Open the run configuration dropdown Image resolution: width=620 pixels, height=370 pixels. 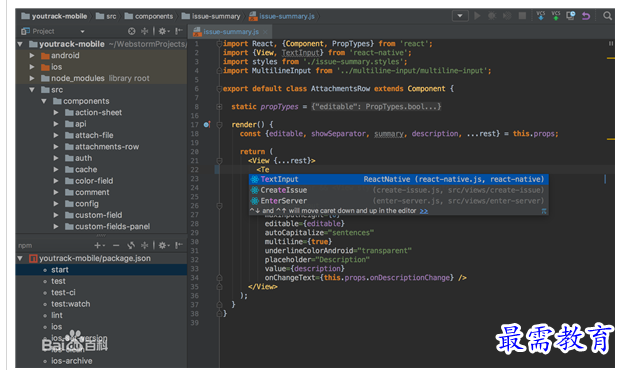pyautogui.click(x=460, y=16)
